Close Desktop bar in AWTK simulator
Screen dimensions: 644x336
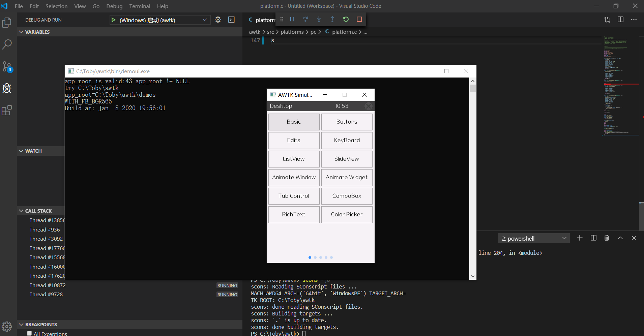coord(369,106)
